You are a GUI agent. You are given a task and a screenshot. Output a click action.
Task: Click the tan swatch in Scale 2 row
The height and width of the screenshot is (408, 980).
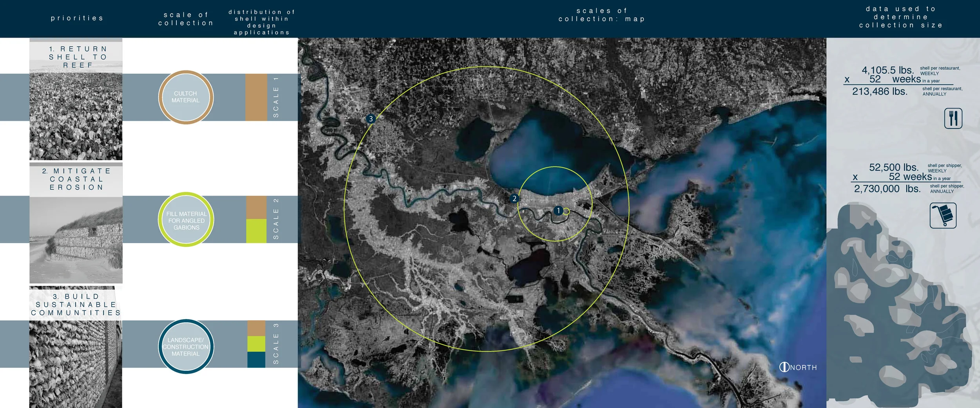tap(256, 208)
